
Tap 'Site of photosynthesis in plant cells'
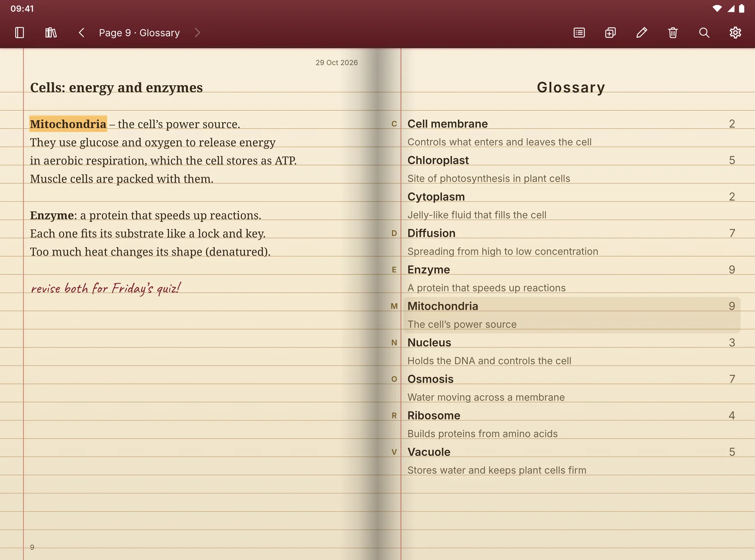click(x=489, y=179)
